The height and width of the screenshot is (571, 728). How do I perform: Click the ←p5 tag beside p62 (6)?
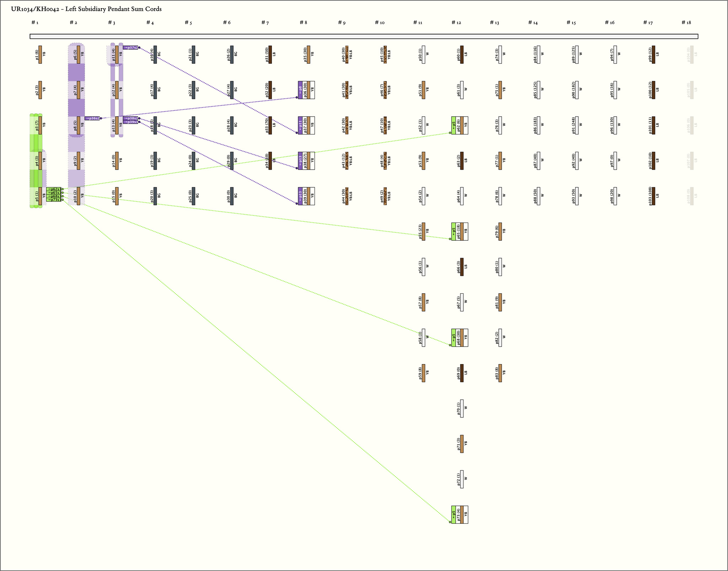point(454,126)
